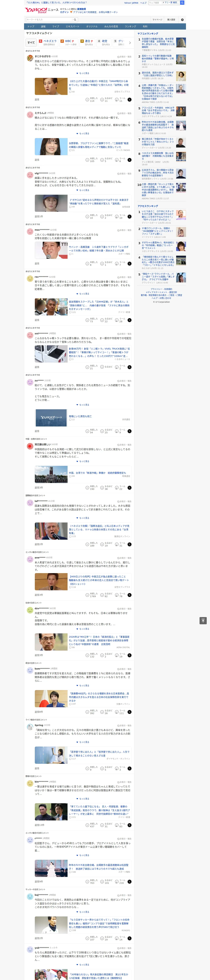React うーん on vlg******** comment

pyautogui.click(x=120, y=216)
